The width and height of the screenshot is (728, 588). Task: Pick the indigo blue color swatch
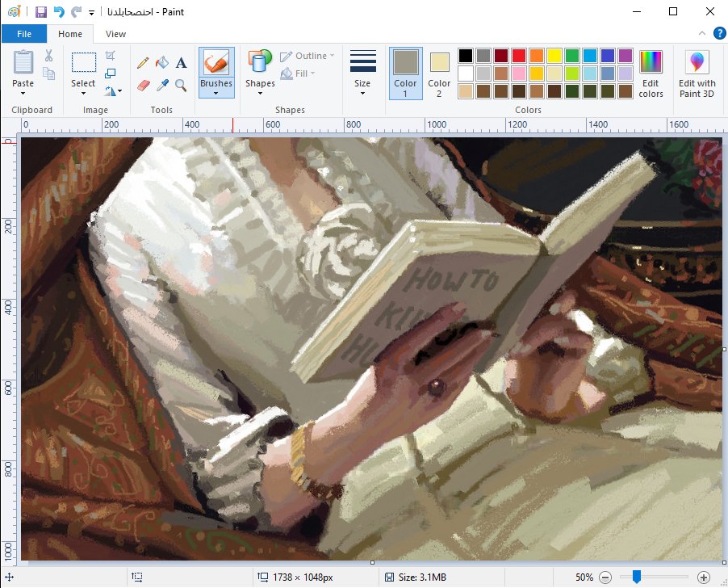click(608, 56)
